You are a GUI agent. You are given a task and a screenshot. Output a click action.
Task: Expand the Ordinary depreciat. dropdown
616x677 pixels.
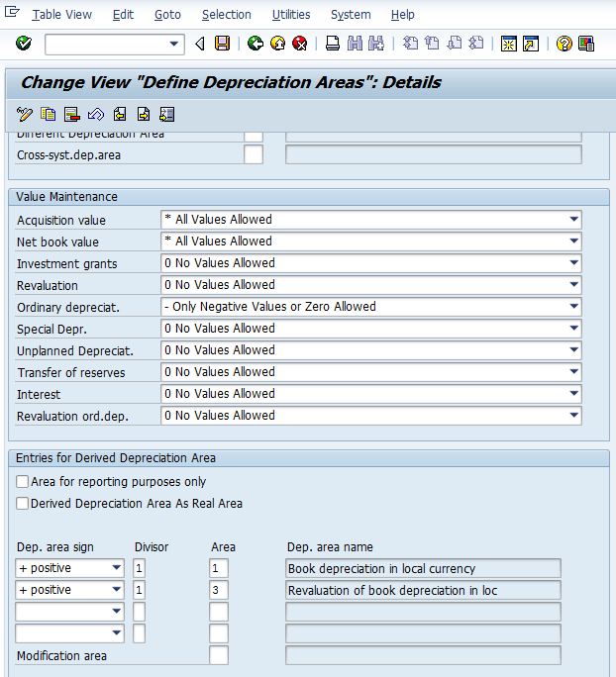click(x=573, y=307)
